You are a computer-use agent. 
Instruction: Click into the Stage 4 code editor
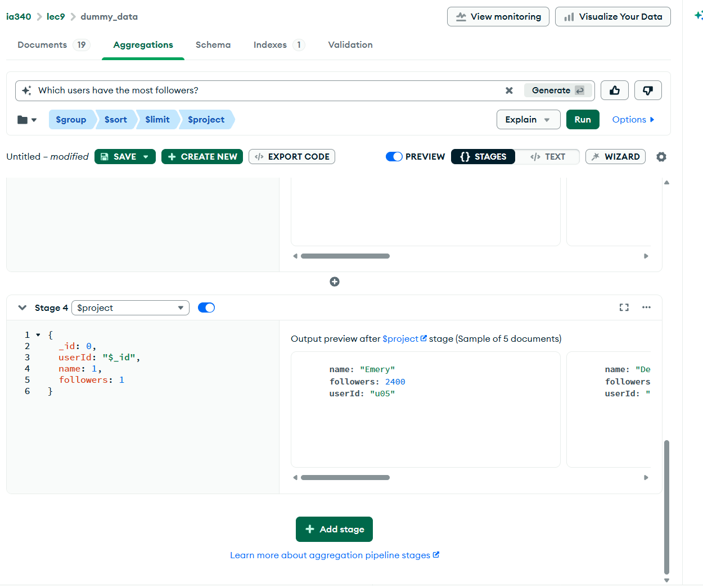143,407
